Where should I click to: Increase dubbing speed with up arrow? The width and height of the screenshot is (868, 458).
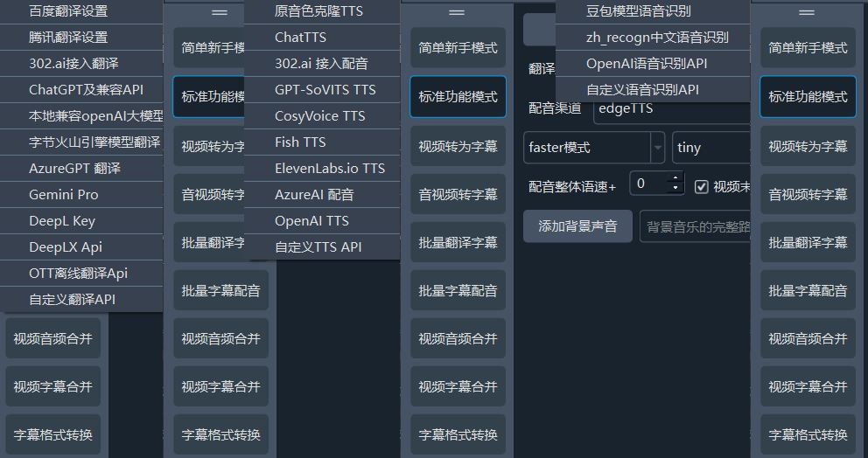coord(675,179)
